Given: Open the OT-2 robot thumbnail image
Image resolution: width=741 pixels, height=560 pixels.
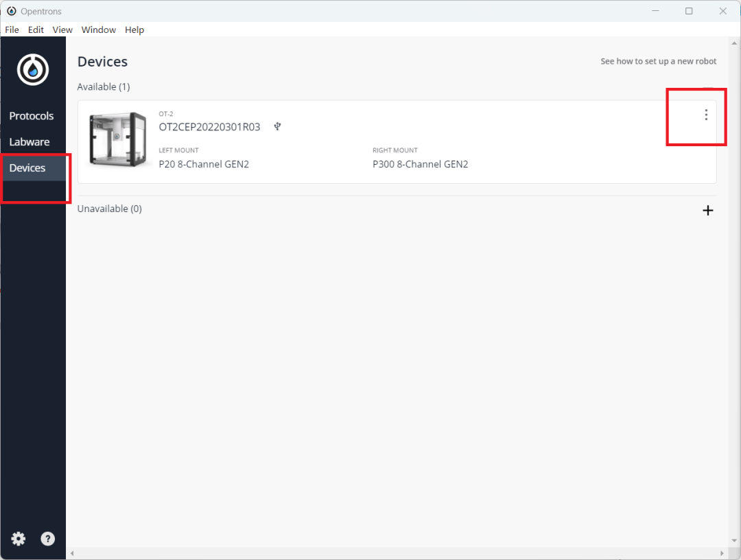Looking at the screenshot, I should tap(118, 139).
